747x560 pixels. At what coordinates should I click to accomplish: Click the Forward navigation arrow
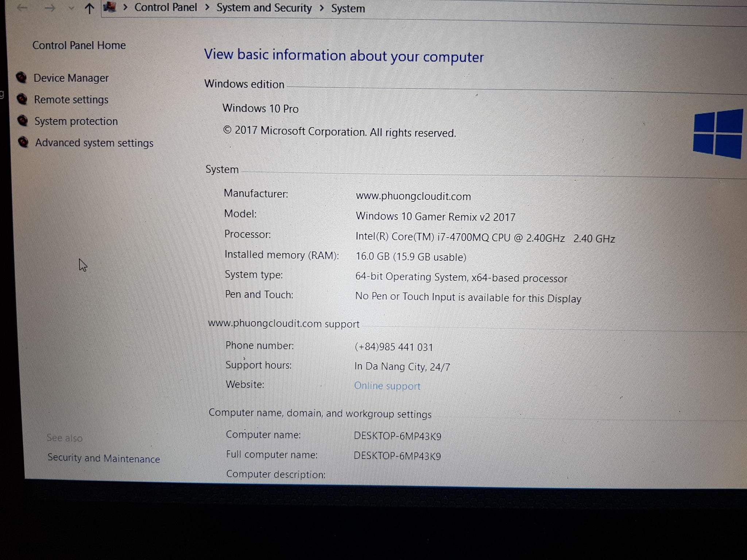pyautogui.click(x=50, y=7)
